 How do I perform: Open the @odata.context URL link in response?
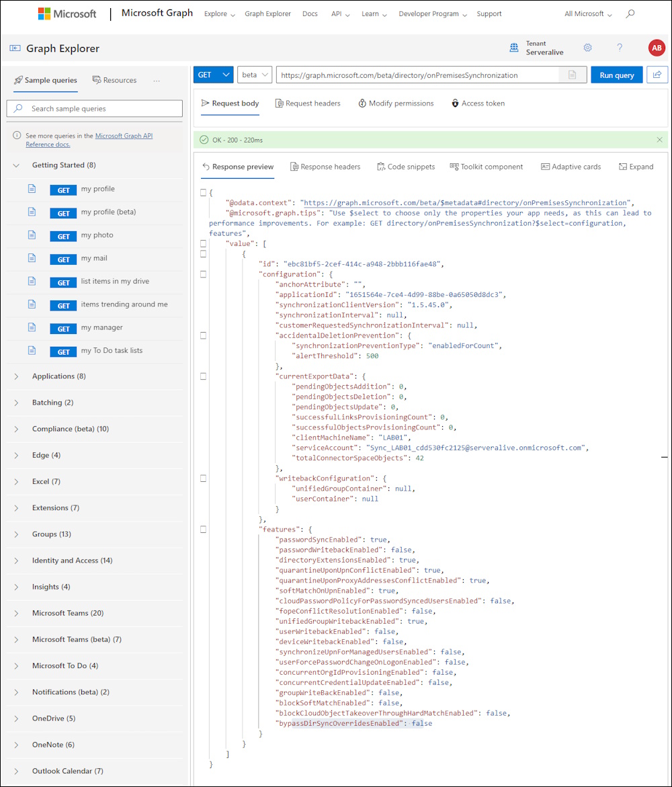click(x=466, y=203)
